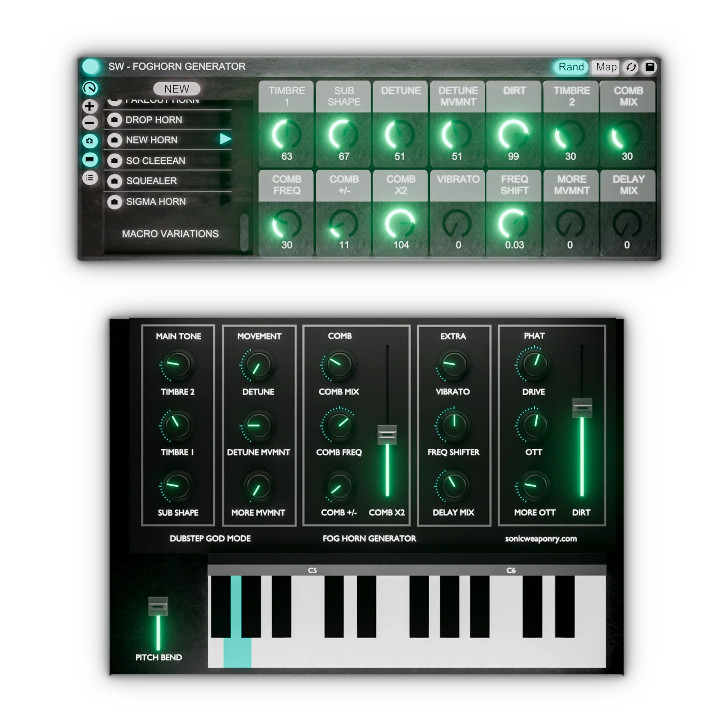
Task: Click the teal camera snapshot icon
Action: [x=90, y=141]
